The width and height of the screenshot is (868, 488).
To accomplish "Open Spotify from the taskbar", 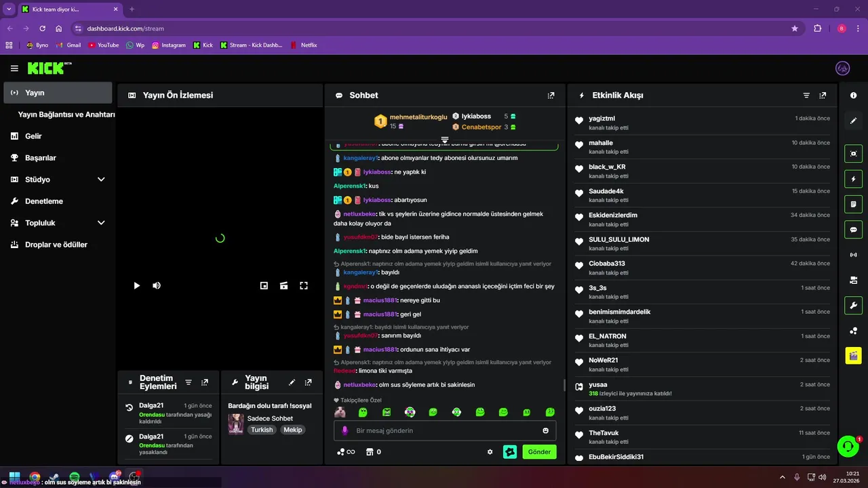I will (x=75, y=477).
